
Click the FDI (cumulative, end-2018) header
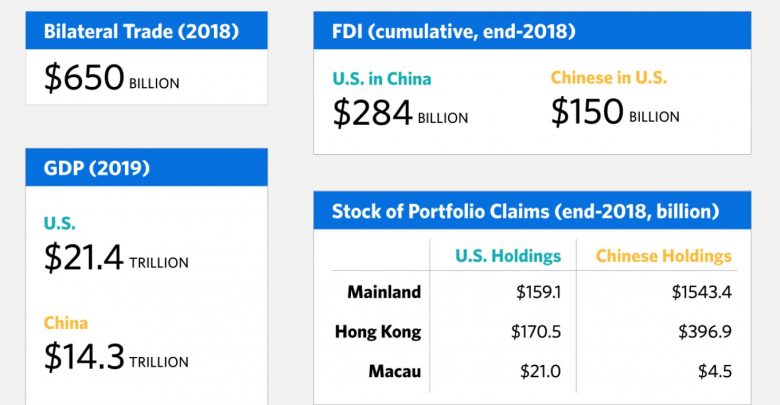pyautogui.click(x=453, y=31)
